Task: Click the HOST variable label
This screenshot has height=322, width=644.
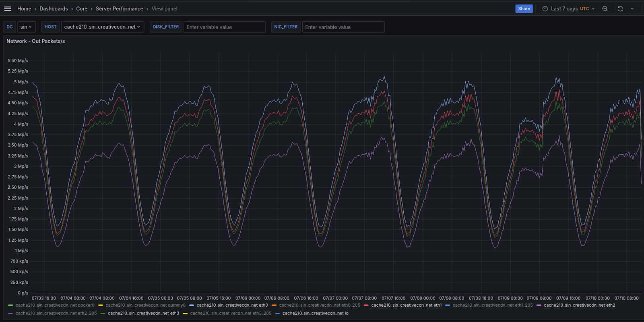Action: pos(51,27)
